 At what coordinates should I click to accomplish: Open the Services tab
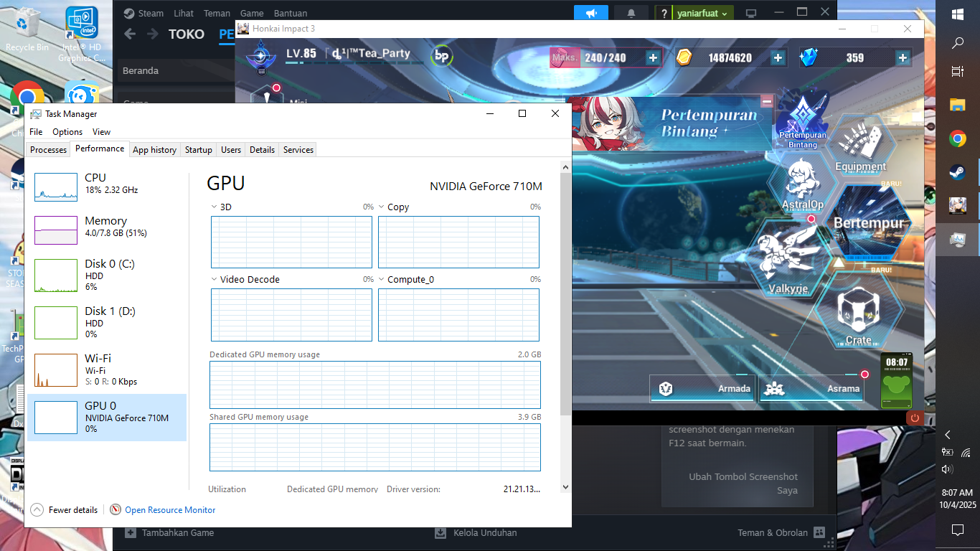298,150
